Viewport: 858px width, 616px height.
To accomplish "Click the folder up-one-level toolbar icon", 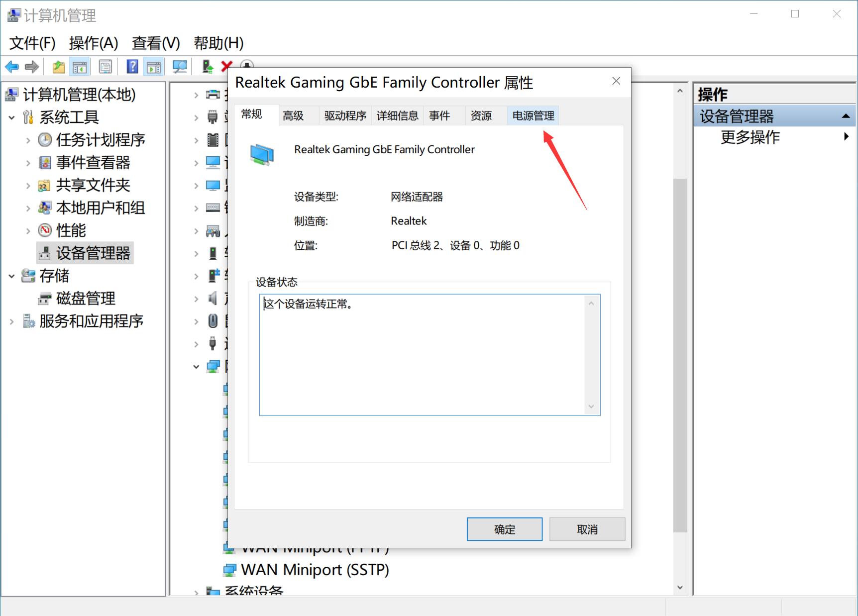I will tap(59, 67).
